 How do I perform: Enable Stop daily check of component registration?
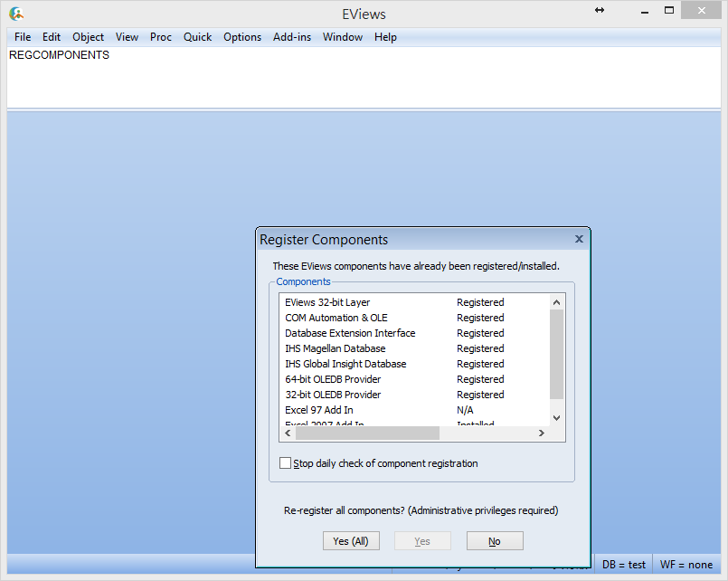286,463
